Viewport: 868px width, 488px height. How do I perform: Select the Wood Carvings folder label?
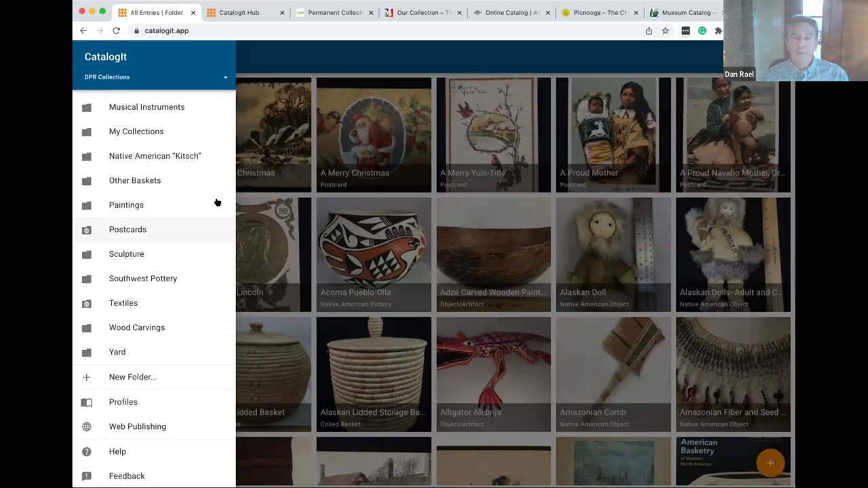[x=137, y=327]
